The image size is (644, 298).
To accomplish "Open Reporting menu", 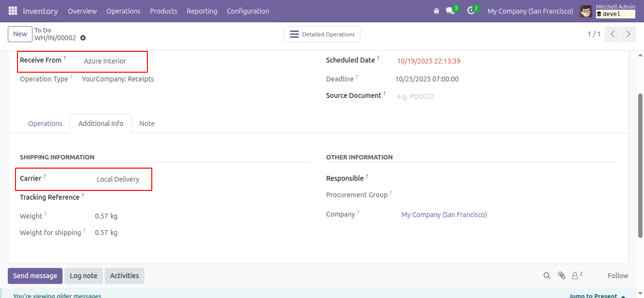I will point(202,11).
